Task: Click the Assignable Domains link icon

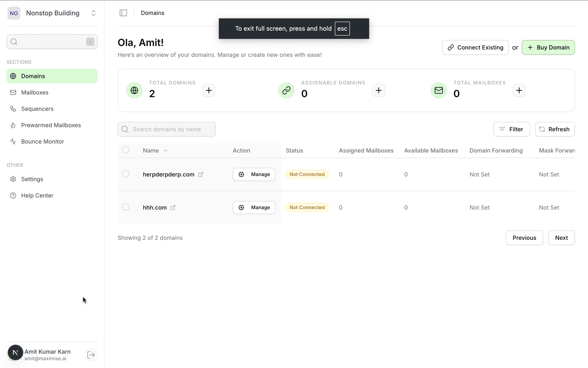Action: [x=287, y=90]
